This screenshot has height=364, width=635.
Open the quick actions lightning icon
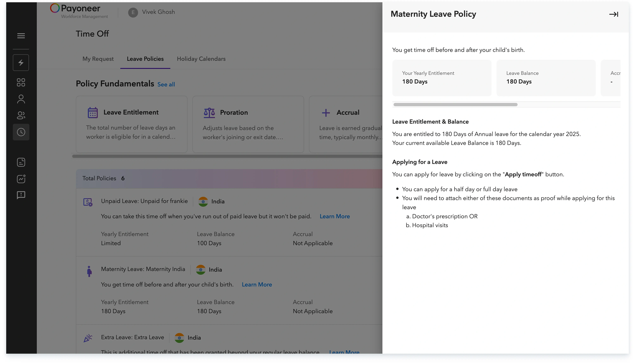point(21,63)
